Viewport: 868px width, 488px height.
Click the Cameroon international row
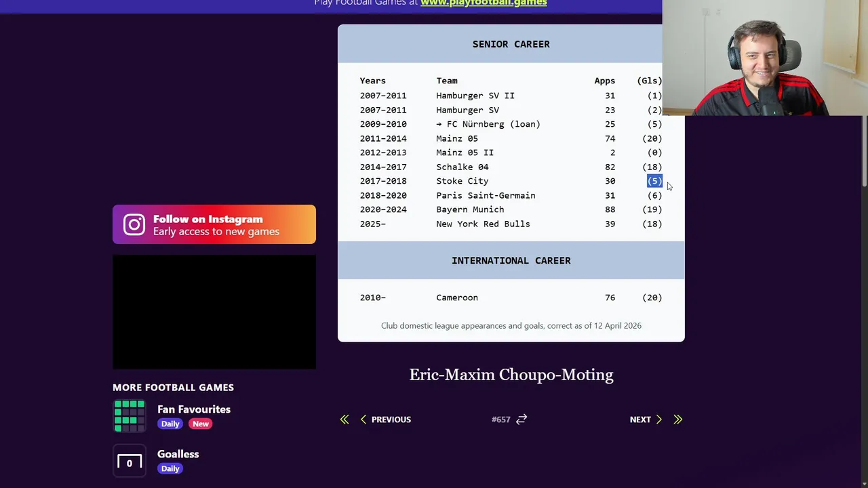pyautogui.click(x=511, y=298)
